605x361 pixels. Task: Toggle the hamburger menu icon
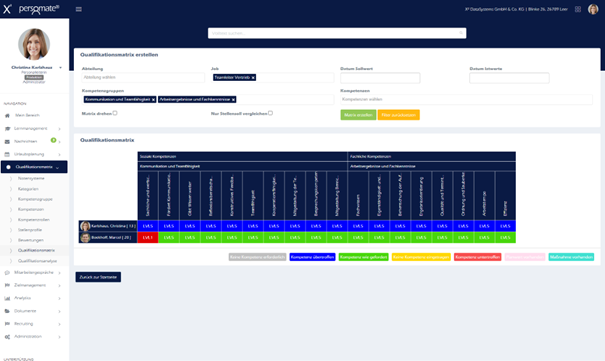coord(79,9)
